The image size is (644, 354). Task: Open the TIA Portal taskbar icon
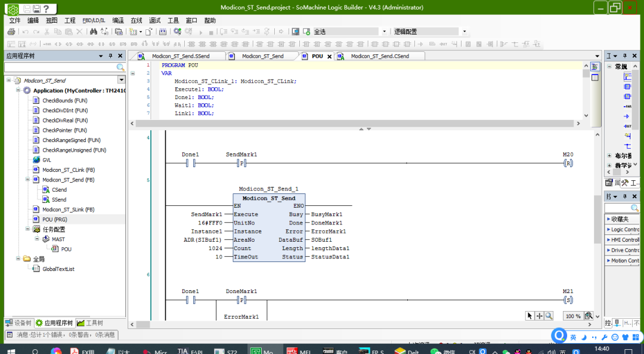(183, 352)
